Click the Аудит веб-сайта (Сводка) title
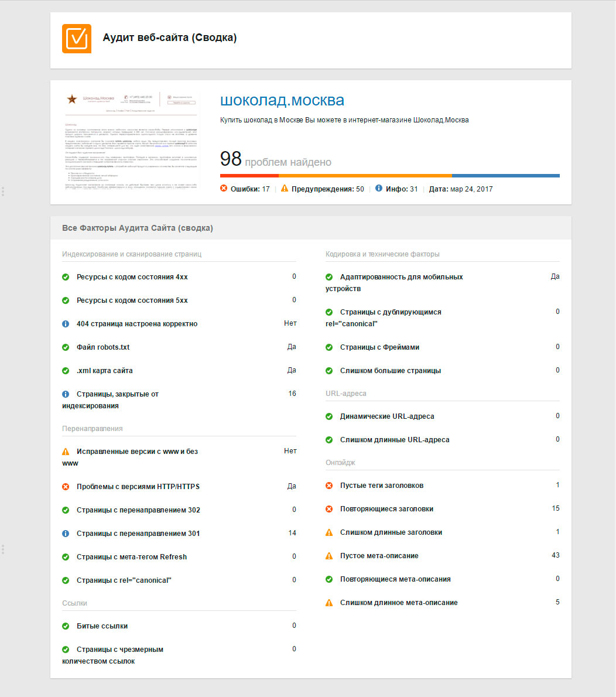Image resolution: width=616 pixels, height=697 pixels. (x=170, y=38)
